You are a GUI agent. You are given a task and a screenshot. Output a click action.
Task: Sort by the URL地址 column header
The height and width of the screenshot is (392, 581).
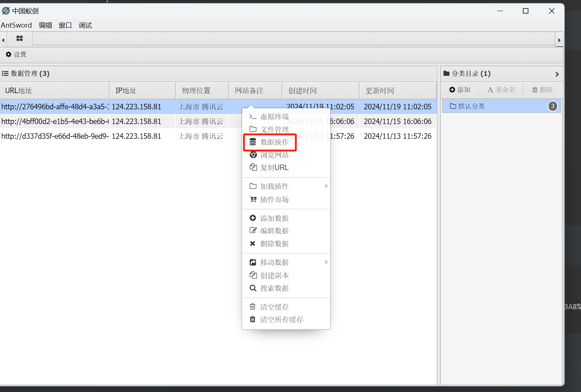click(x=19, y=91)
